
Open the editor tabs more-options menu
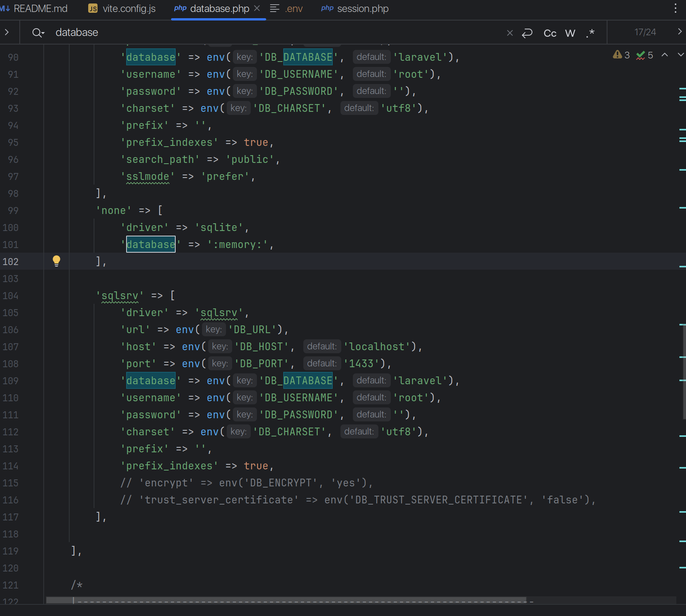[676, 9]
